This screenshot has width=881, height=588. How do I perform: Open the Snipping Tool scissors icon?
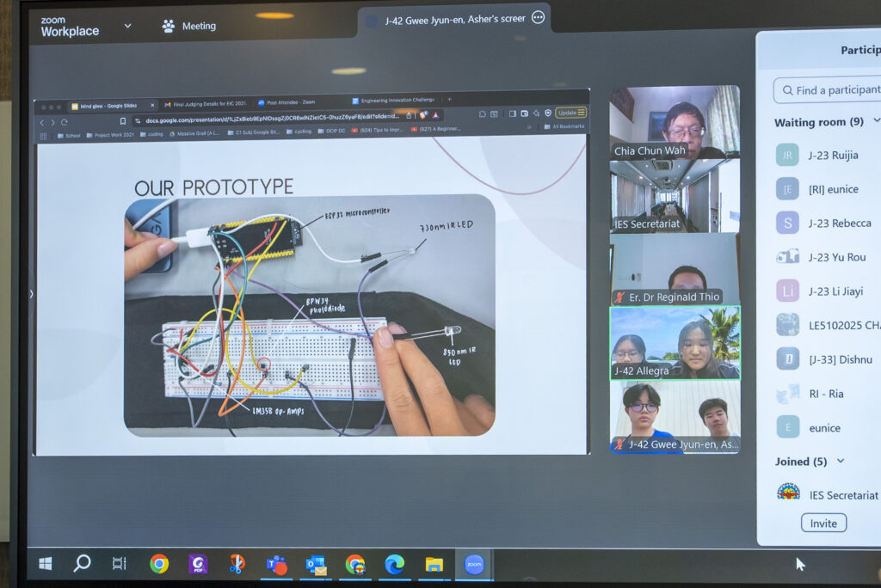(x=237, y=564)
